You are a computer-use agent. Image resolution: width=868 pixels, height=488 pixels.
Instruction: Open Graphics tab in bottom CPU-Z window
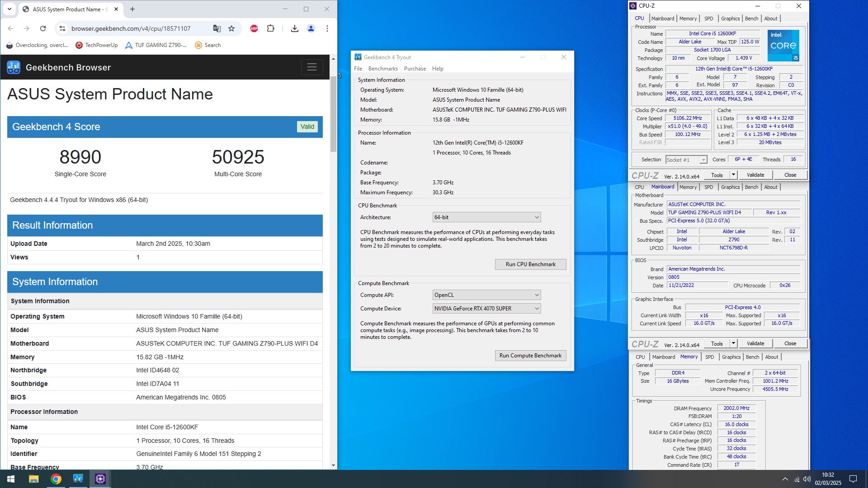tap(731, 357)
